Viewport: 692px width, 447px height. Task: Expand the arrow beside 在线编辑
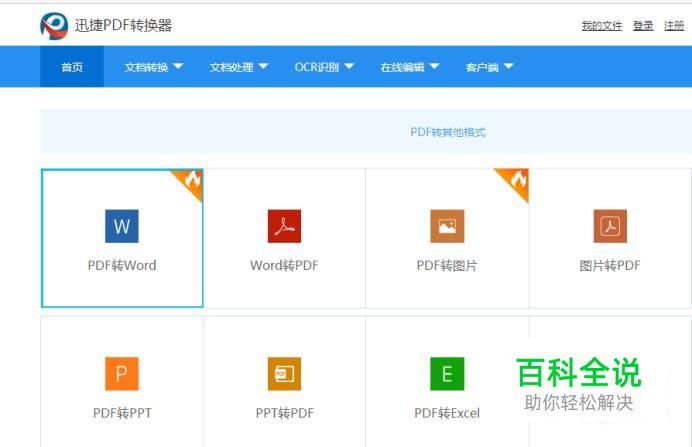434,66
